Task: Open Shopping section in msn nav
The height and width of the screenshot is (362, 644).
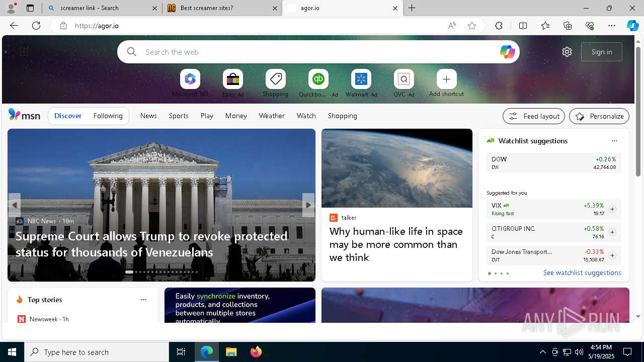Action: pyautogui.click(x=343, y=116)
